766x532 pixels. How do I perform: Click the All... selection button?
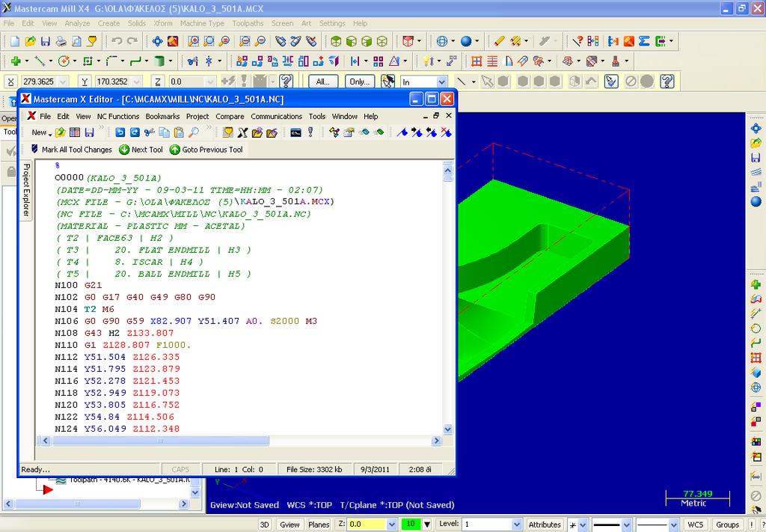coord(323,82)
